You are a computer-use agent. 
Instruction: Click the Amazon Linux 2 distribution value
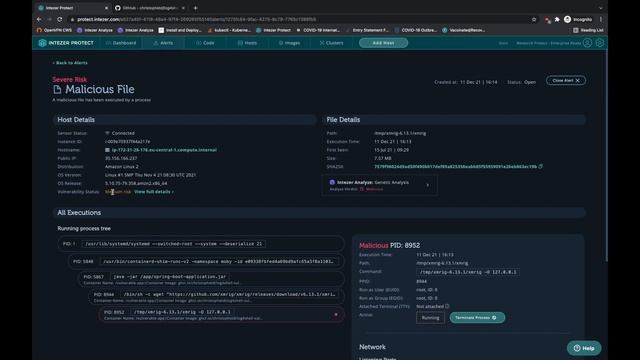122,167
